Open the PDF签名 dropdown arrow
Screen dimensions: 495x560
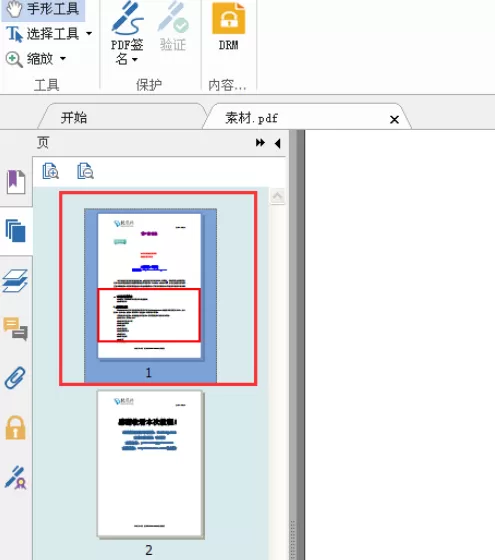(x=135, y=60)
